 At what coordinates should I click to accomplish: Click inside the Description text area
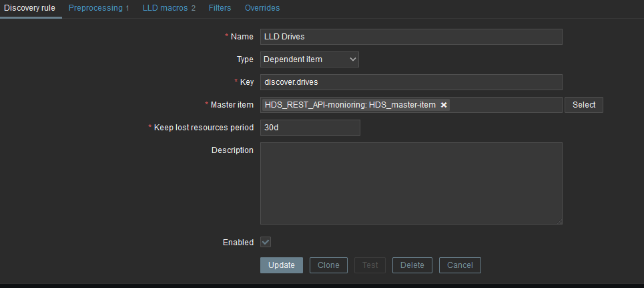[x=411, y=183]
